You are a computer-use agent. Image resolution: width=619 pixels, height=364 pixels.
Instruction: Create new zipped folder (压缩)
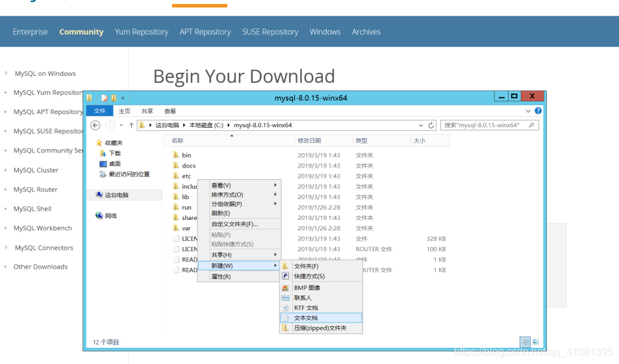pos(321,328)
